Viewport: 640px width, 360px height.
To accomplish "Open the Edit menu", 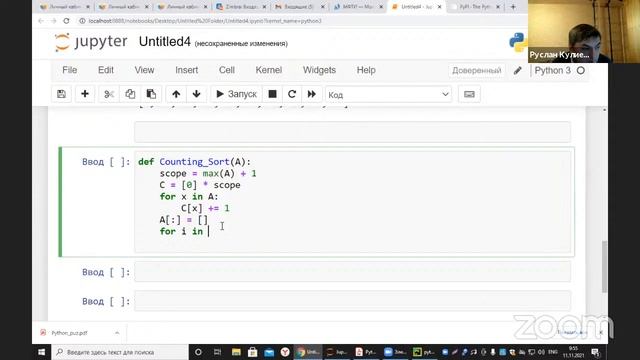I will (106, 70).
